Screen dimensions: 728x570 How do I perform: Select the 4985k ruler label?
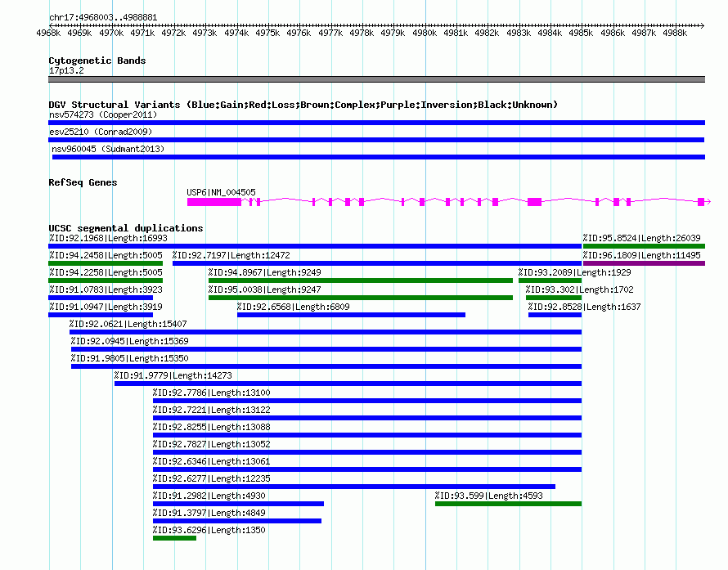pos(581,33)
